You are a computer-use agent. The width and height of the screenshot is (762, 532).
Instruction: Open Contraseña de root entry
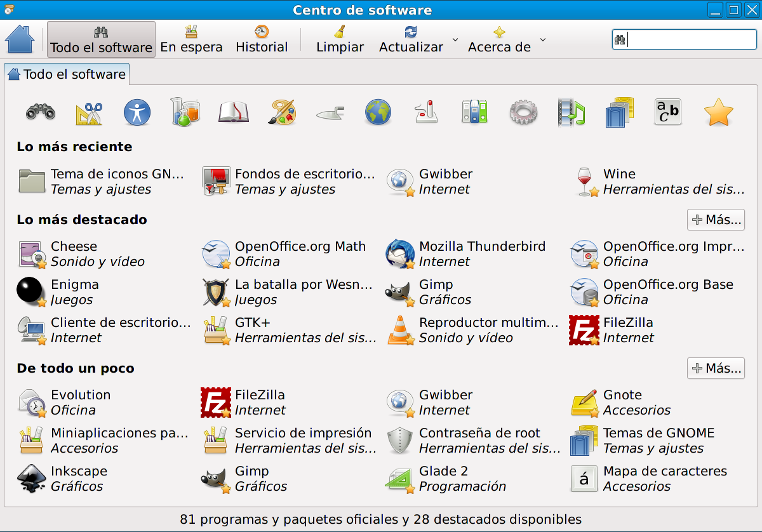point(473,441)
